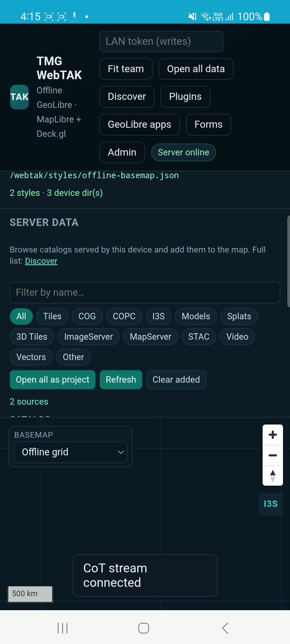Screen dimensions: 290x644
Task: Focus the LAN token (writes) field
Action: (161, 41)
